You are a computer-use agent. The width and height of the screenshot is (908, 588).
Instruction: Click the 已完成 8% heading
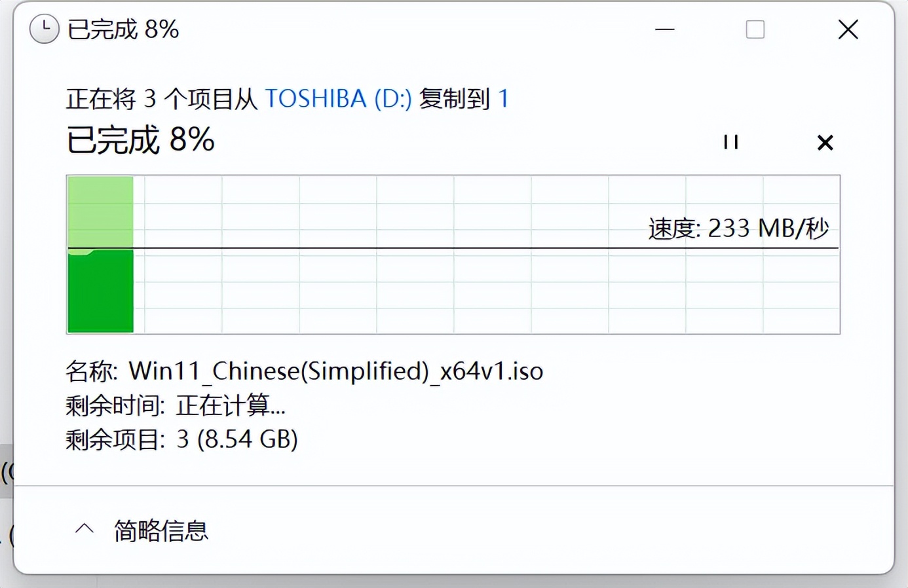139,140
